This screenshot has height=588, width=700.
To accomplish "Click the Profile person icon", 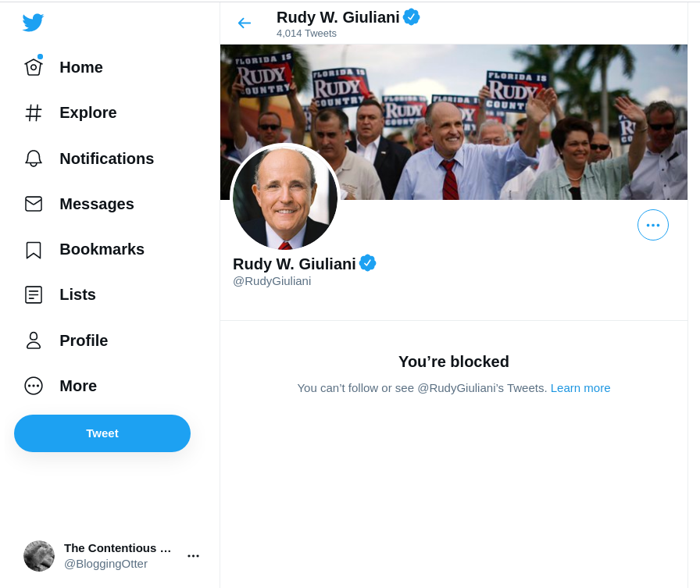I will [x=33, y=340].
